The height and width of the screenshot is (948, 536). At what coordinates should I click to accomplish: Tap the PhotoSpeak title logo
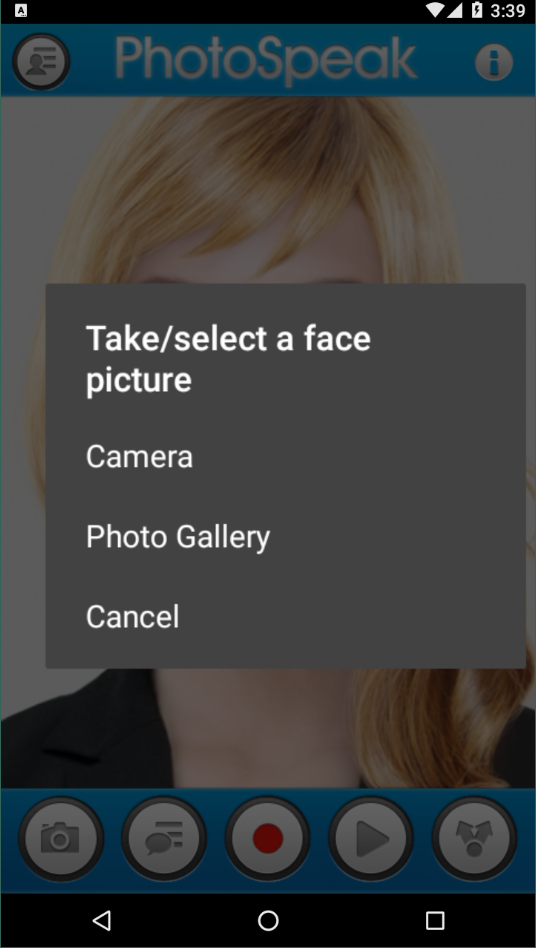266,60
